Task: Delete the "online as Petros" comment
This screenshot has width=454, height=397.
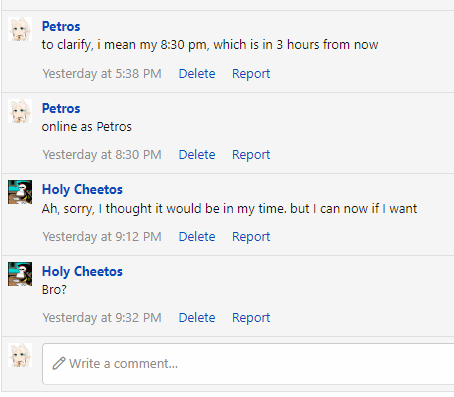Action: [x=197, y=155]
